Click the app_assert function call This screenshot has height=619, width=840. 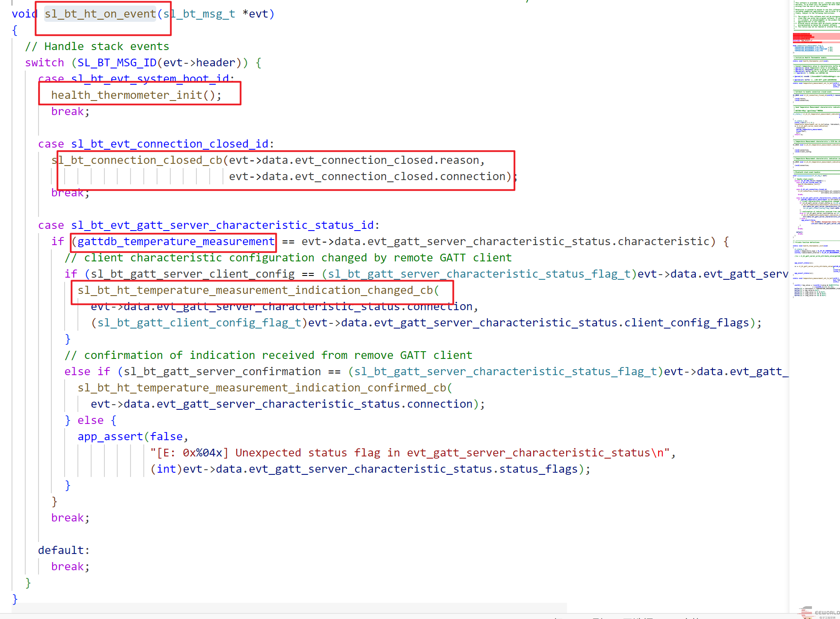(110, 437)
